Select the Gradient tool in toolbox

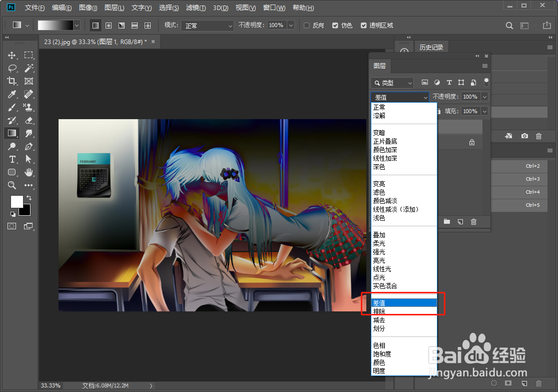[x=12, y=133]
